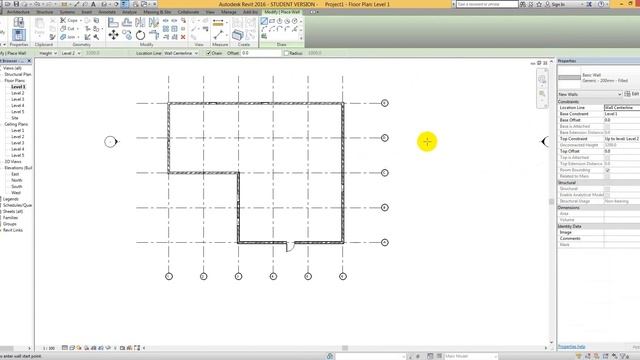The height and width of the screenshot is (360, 640).
Task: Close the Project Browser panel
Action: 29,61
